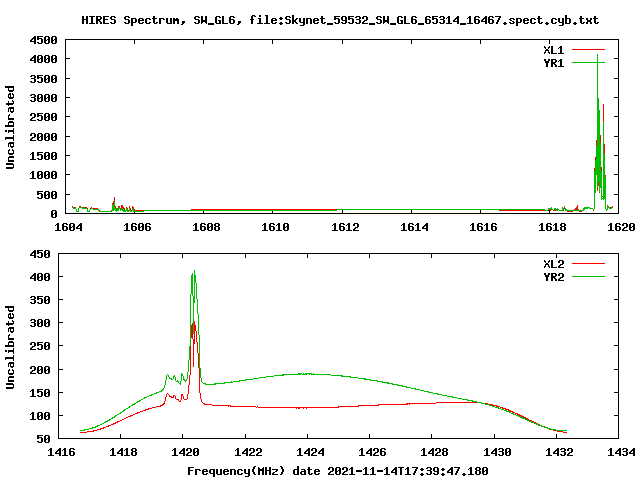640x480 pixels.
Task: Click the 1434 x-axis tick label
Action: pyautogui.click(x=621, y=452)
